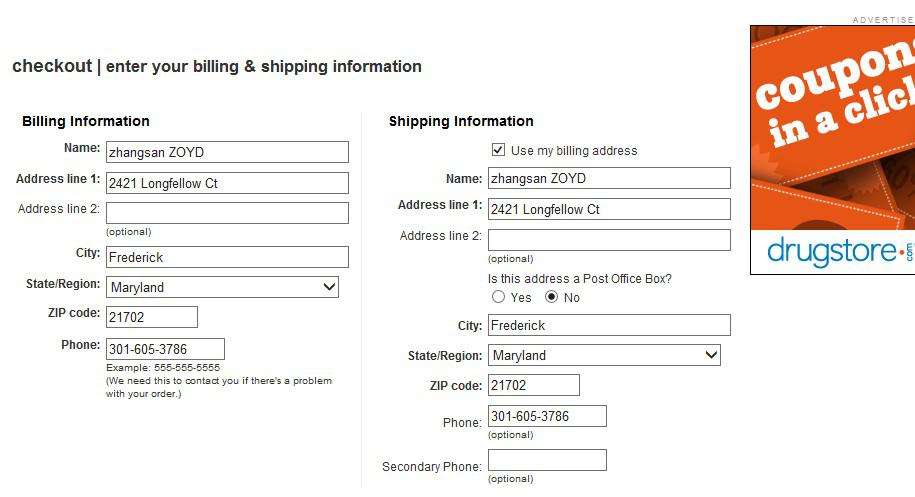The width and height of the screenshot is (915, 497).
Task: Click the shipping Name field
Action: point(609,178)
